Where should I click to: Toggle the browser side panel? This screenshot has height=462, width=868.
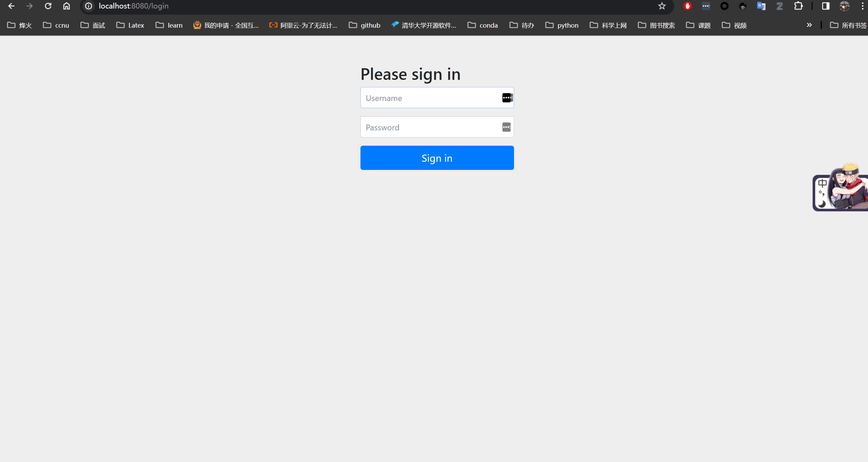(825, 6)
